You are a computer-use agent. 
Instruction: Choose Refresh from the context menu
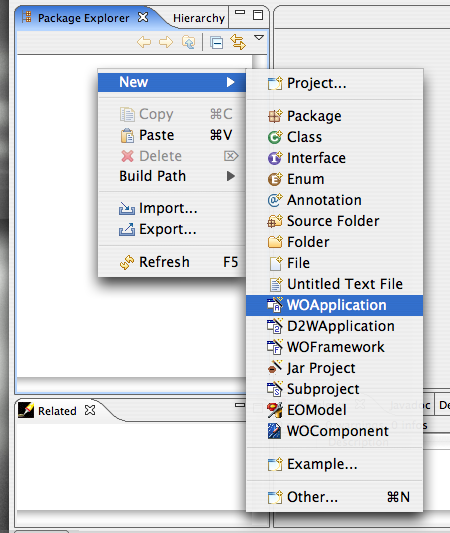[172, 262]
